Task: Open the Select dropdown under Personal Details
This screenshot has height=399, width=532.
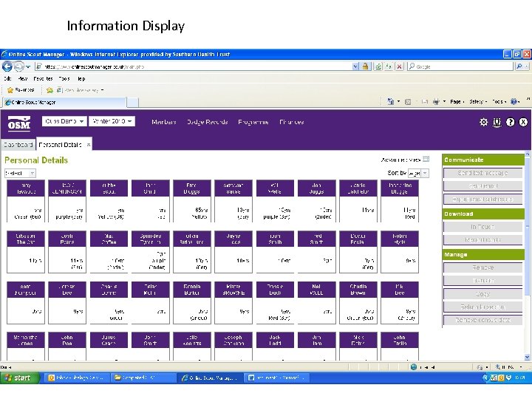Action: click(x=21, y=174)
